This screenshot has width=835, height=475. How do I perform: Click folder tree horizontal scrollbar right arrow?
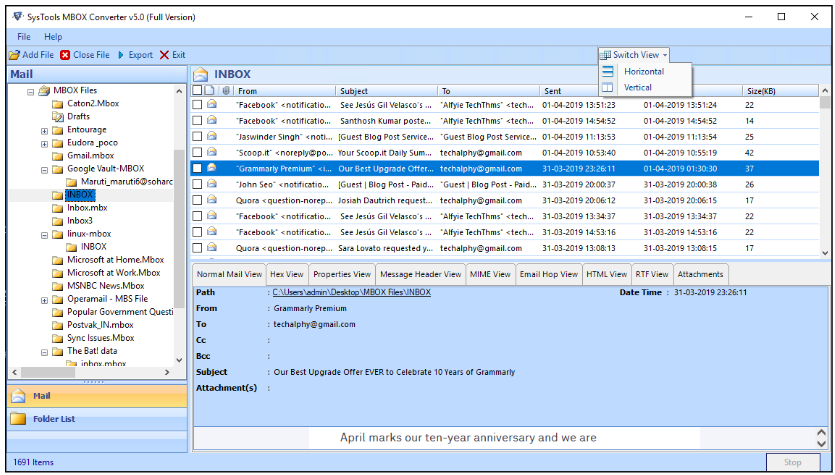point(167,373)
